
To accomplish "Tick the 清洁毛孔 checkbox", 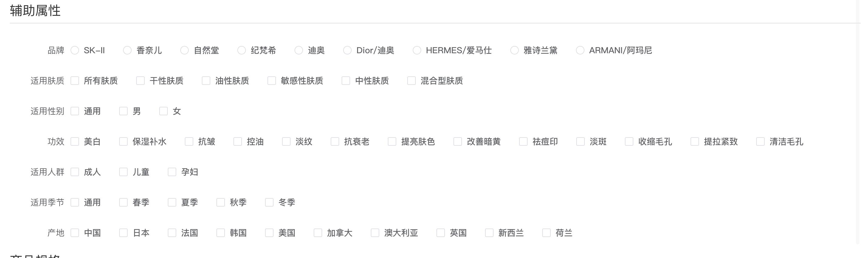I will coord(760,141).
